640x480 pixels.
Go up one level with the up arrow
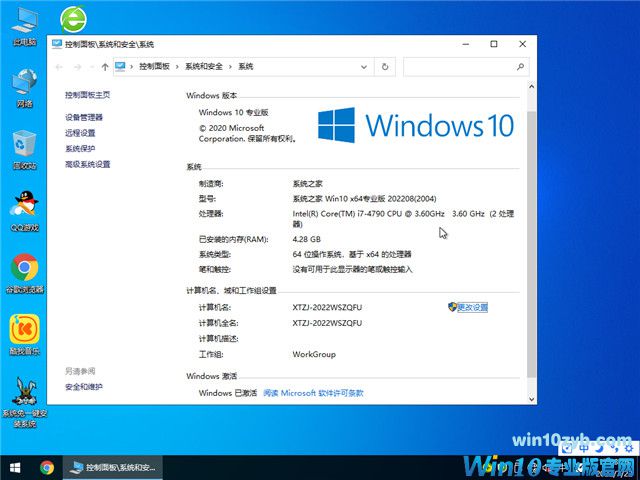pos(105,67)
